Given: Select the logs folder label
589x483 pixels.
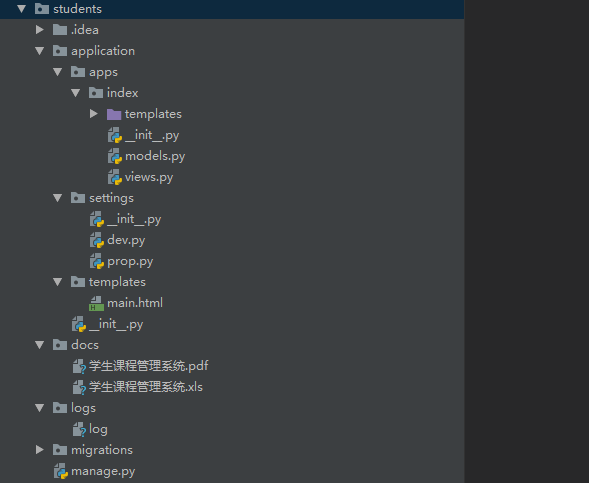Looking at the screenshot, I should click(x=83, y=408).
